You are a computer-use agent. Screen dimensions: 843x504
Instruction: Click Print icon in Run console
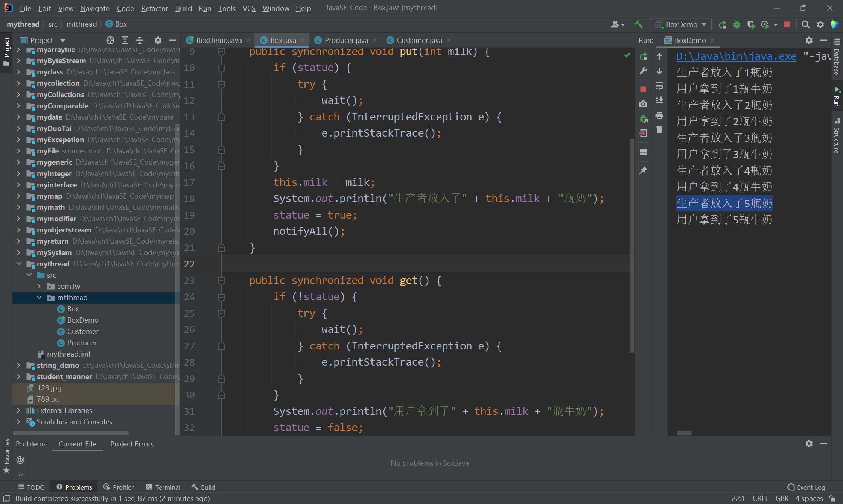[659, 115]
